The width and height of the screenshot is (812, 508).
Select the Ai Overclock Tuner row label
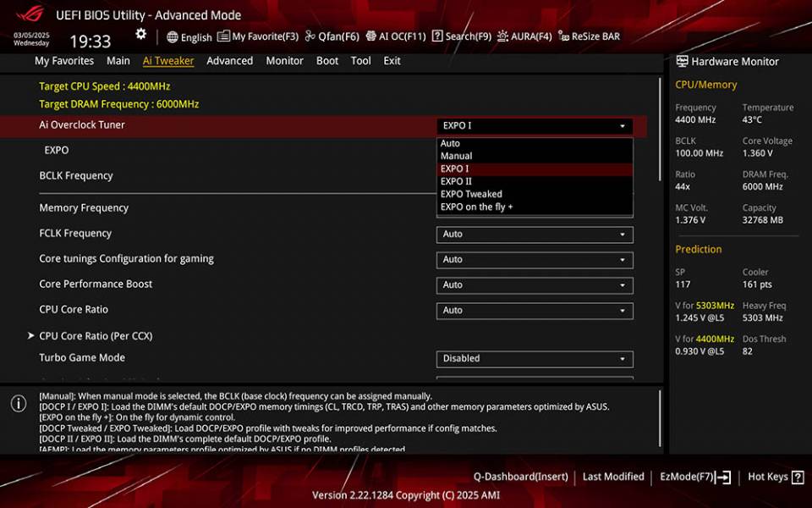click(82, 125)
